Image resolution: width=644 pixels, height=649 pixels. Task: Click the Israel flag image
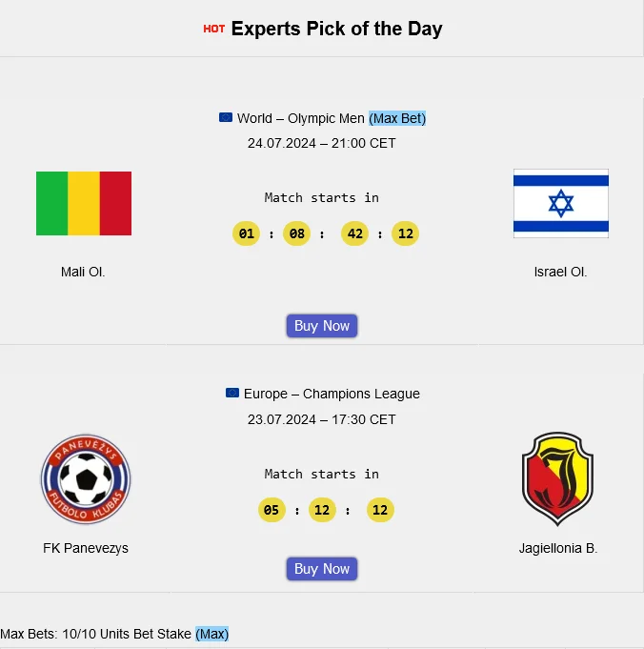[x=561, y=203]
